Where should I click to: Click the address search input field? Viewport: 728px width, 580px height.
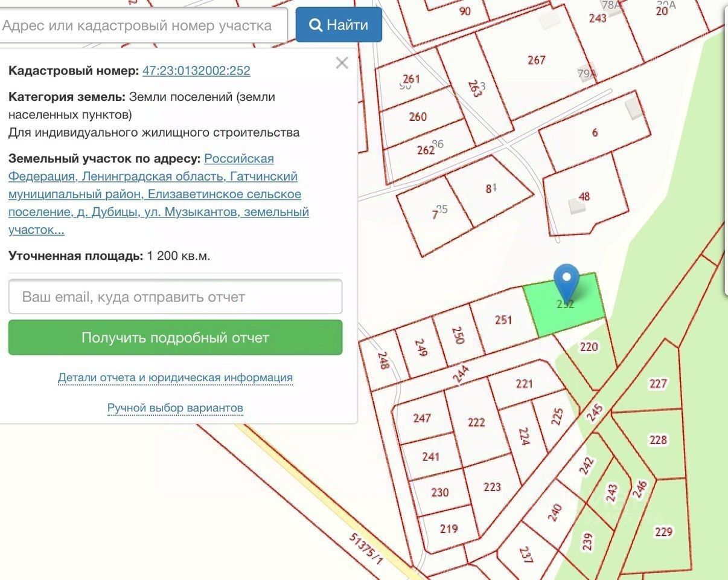[x=141, y=25]
